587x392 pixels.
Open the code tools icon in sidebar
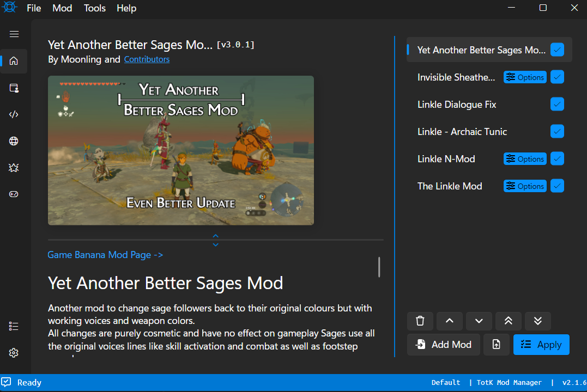[14, 114]
